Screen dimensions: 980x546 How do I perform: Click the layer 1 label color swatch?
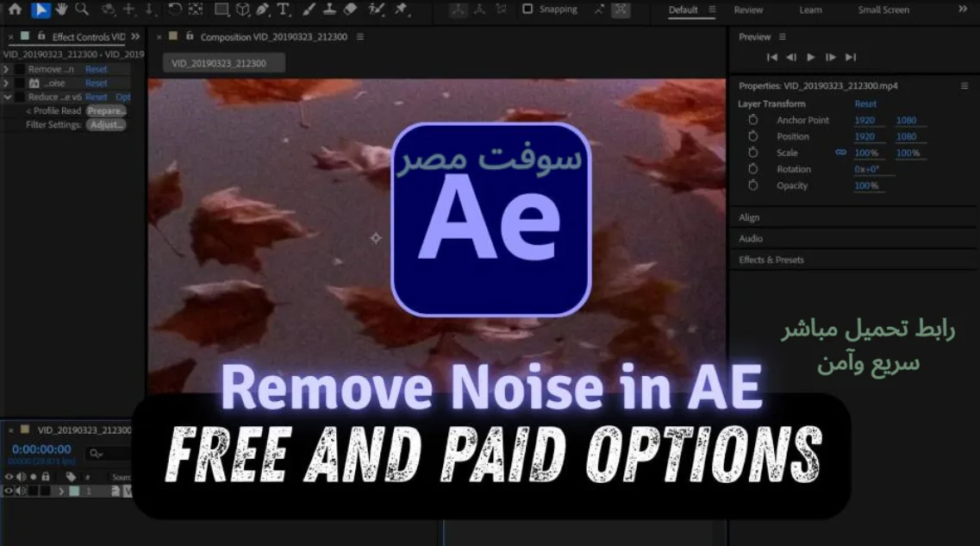(74, 492)
